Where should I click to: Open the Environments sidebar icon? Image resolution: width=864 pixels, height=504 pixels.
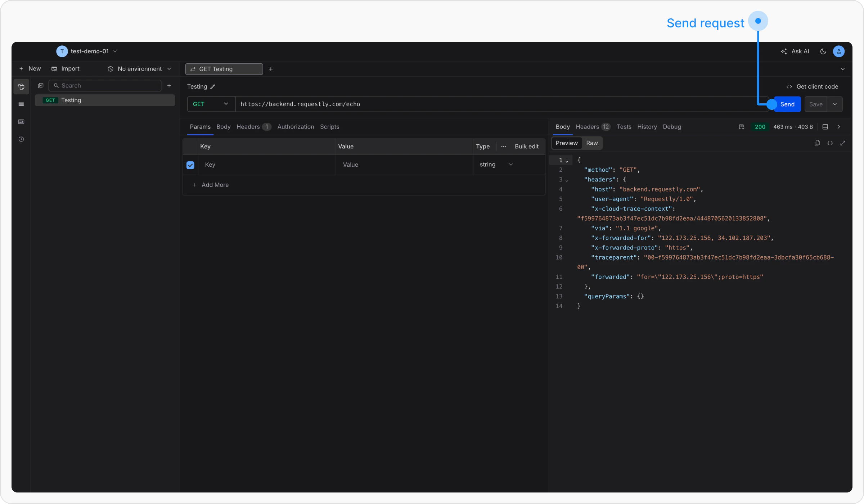[x=21, y=104]
